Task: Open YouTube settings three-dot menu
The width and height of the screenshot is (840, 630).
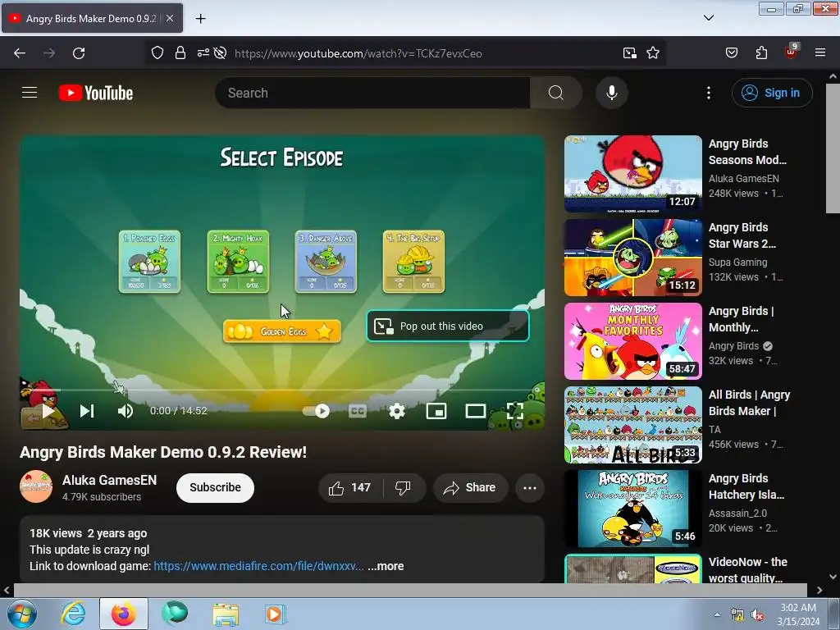Action: (x=708, y=93)
